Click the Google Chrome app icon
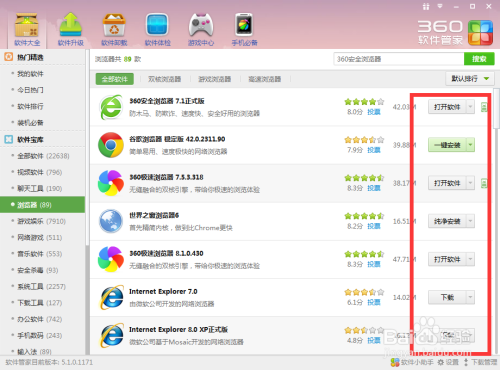The height and width of the screenshot is (370, 500). tap(111, 145)
